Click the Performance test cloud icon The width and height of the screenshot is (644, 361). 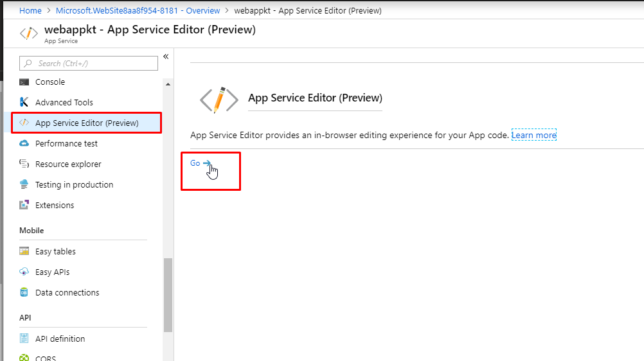pos(24,143)
